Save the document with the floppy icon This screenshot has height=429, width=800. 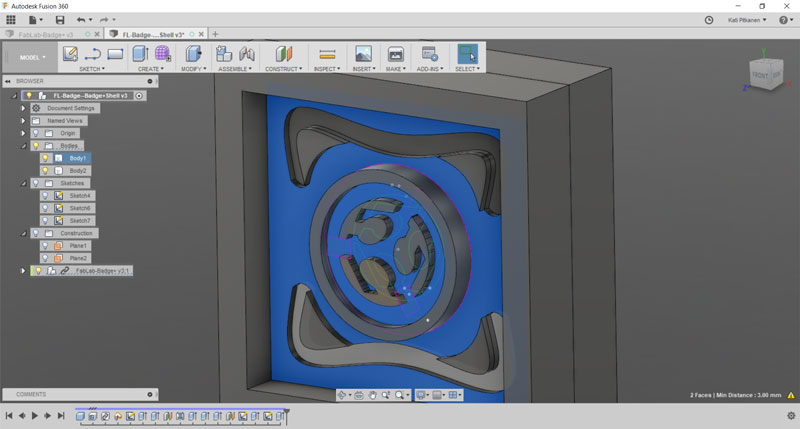(60, 20)
